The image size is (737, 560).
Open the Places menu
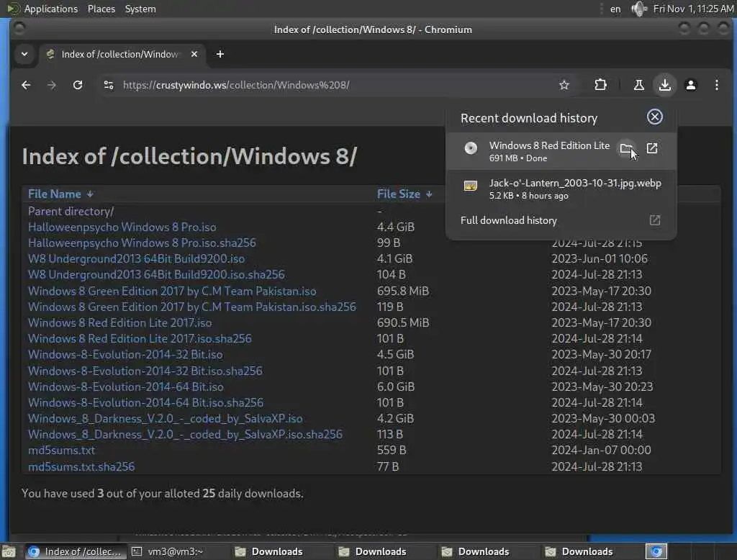(x=101, y=9)
